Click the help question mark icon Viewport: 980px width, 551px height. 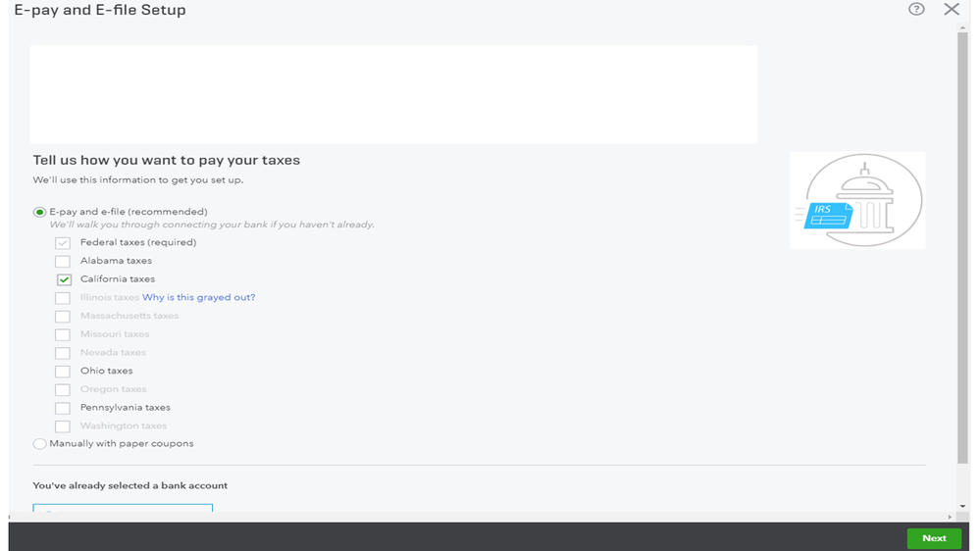tap(916, 10)
